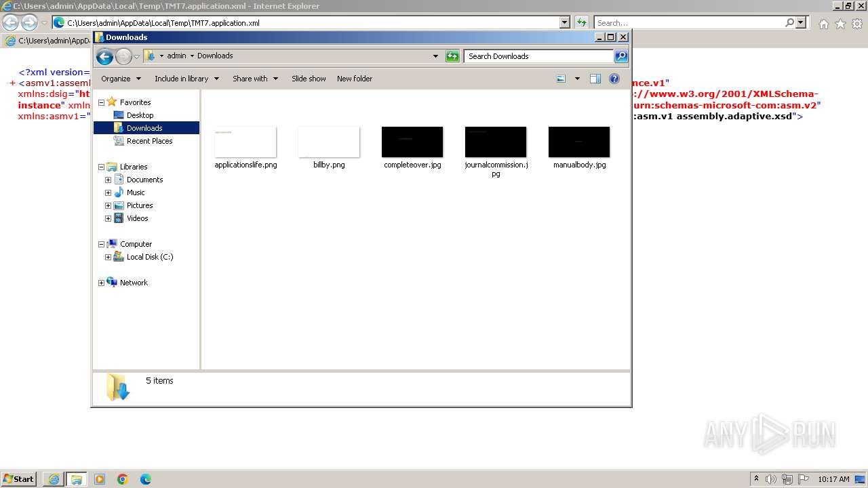Image resolution: width=868 pixels, height=488 pixels.
Task: Select Network in navigation pane
Action: [x=134, y=283]
